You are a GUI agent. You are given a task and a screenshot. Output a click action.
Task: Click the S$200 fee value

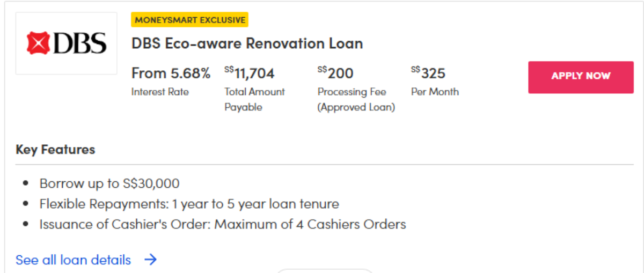click(335, 73)
